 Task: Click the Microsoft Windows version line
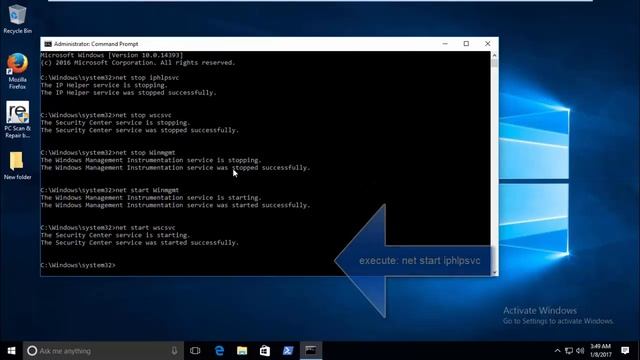(112, 55)
